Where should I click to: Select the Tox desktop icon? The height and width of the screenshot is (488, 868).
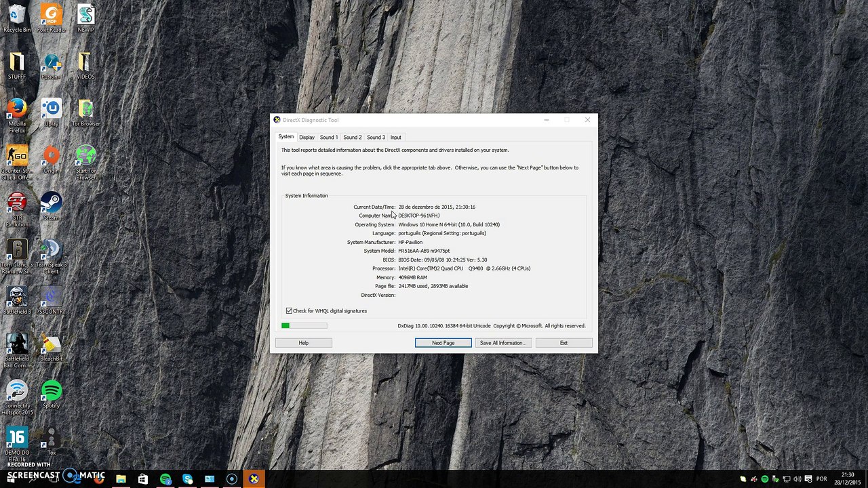point(52,442)
